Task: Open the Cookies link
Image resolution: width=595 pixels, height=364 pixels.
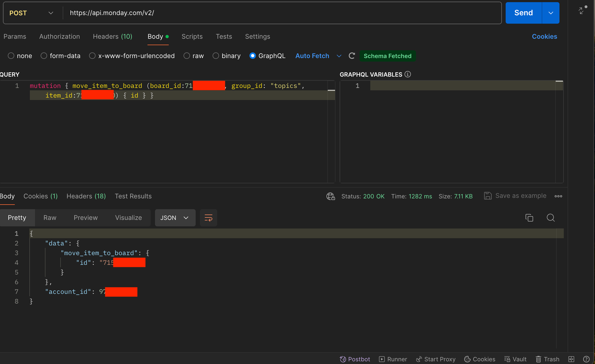Action: tap(544, 36)
